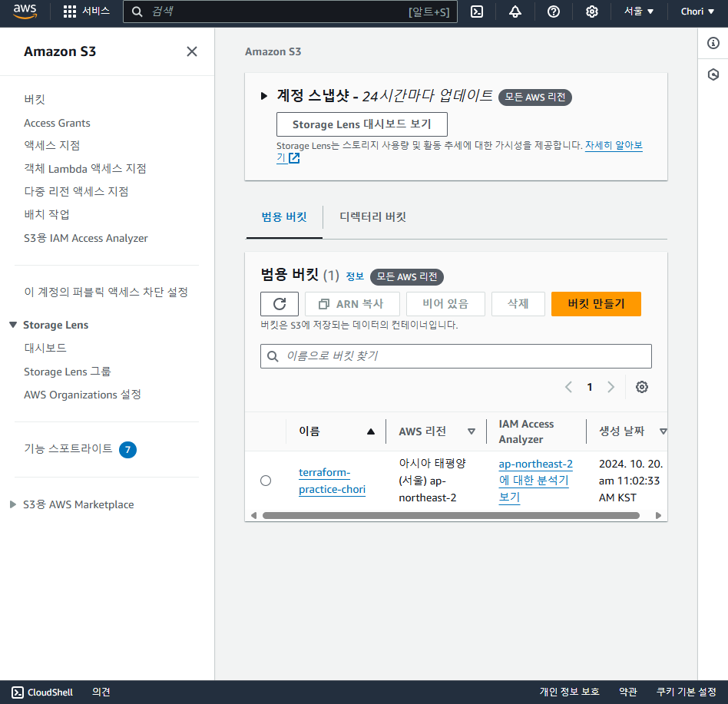Switch to the 범용 버킷 tab

pos(284,217)
